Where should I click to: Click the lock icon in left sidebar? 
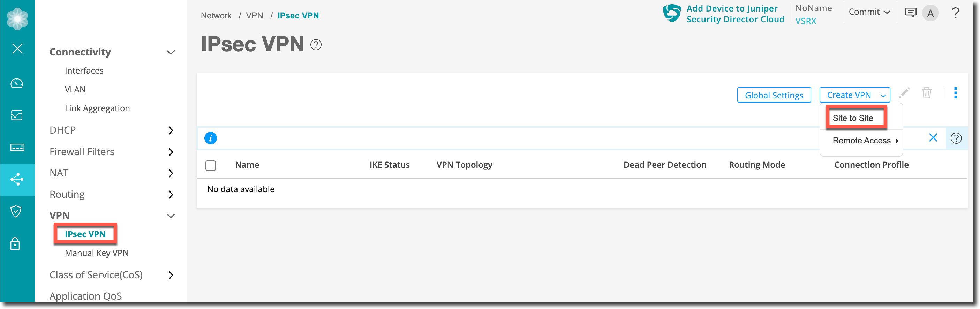15,243
